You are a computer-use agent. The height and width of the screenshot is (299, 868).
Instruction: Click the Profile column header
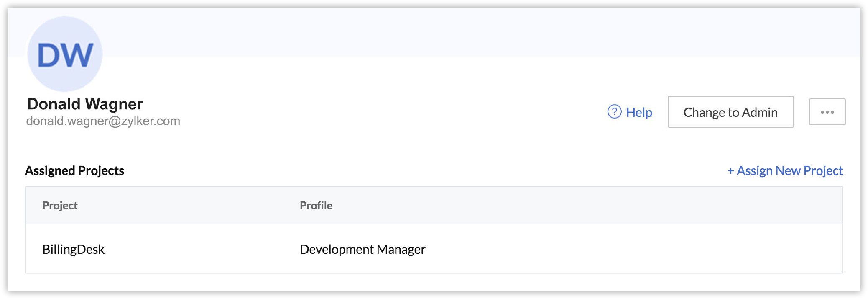point(316,206)
